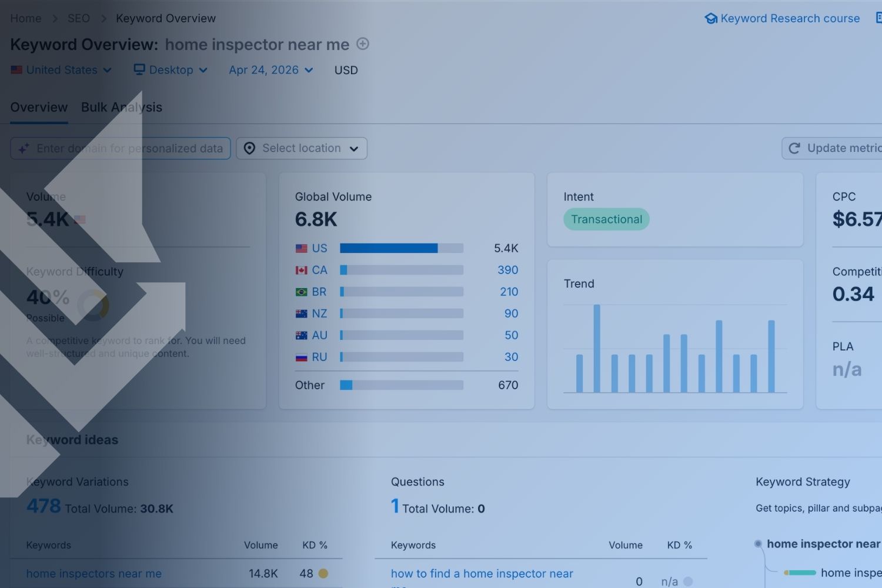The width and height of the screenshot is (882, 588).
Task: Click the Canada flag in the Global Volume list
Action: [x=300, y=270]
